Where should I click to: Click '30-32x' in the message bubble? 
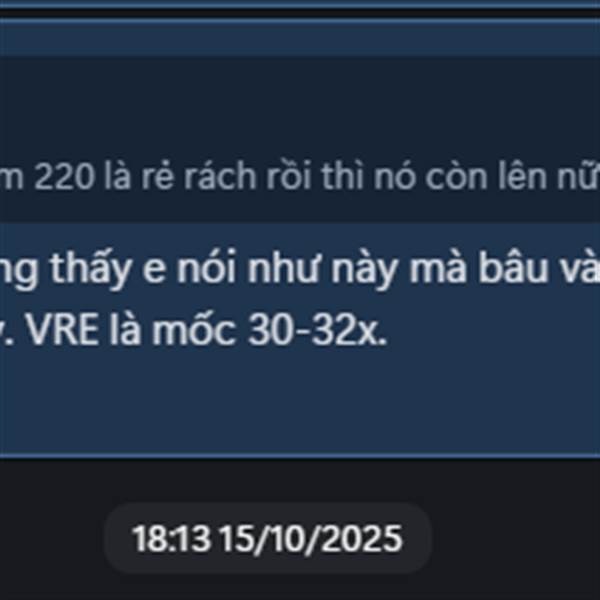point(318,329)
